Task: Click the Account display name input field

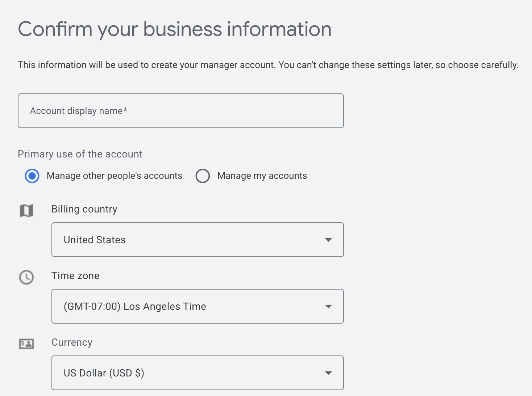Action: pos(180,111)
